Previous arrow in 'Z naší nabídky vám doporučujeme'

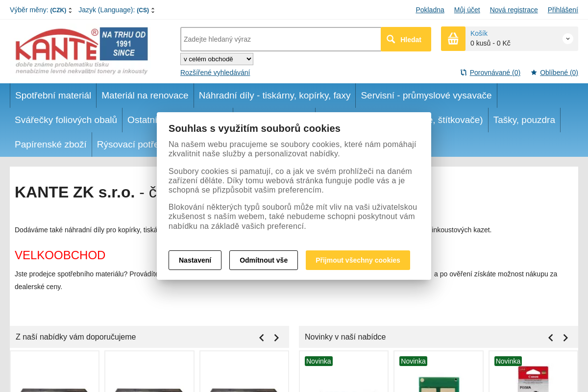(x=262, y=338)
